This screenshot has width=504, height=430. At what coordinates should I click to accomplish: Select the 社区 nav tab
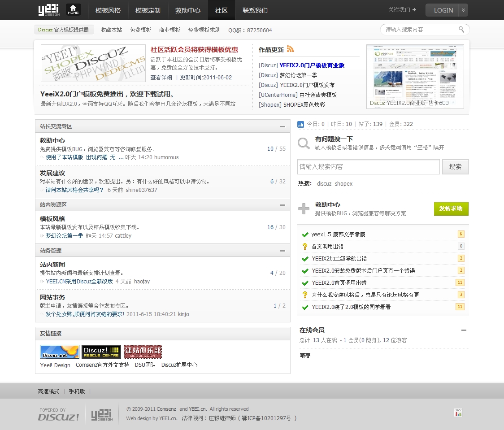click(222, 10)
